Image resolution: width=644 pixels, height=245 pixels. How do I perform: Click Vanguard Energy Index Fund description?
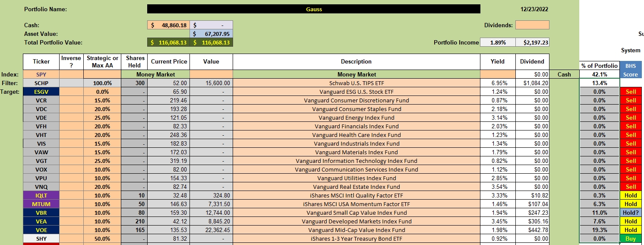357,118
